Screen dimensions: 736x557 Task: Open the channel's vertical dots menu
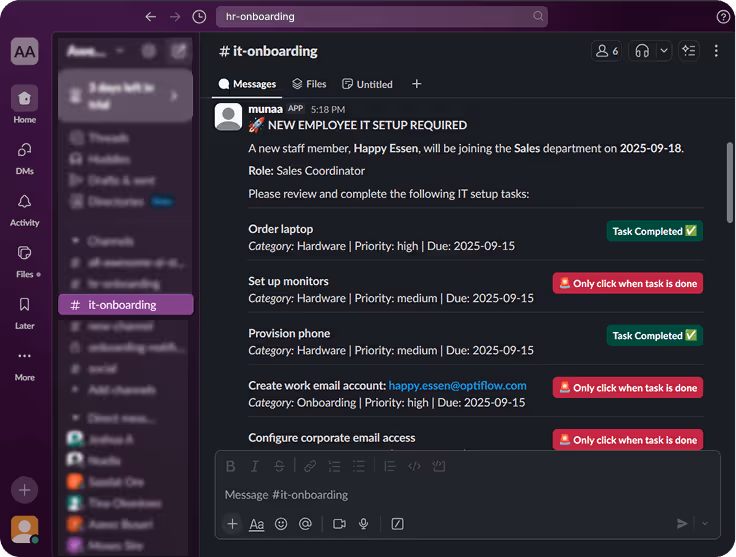(x=716, y=51)
